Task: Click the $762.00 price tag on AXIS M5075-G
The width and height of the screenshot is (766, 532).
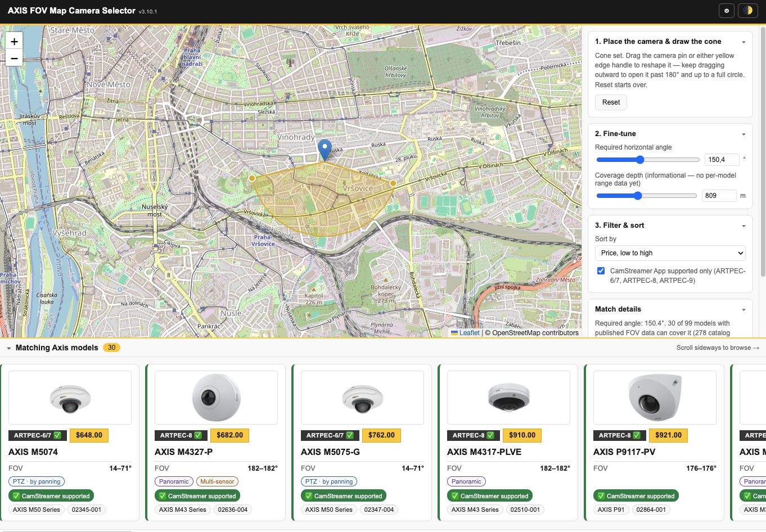Action: [381, 435]
